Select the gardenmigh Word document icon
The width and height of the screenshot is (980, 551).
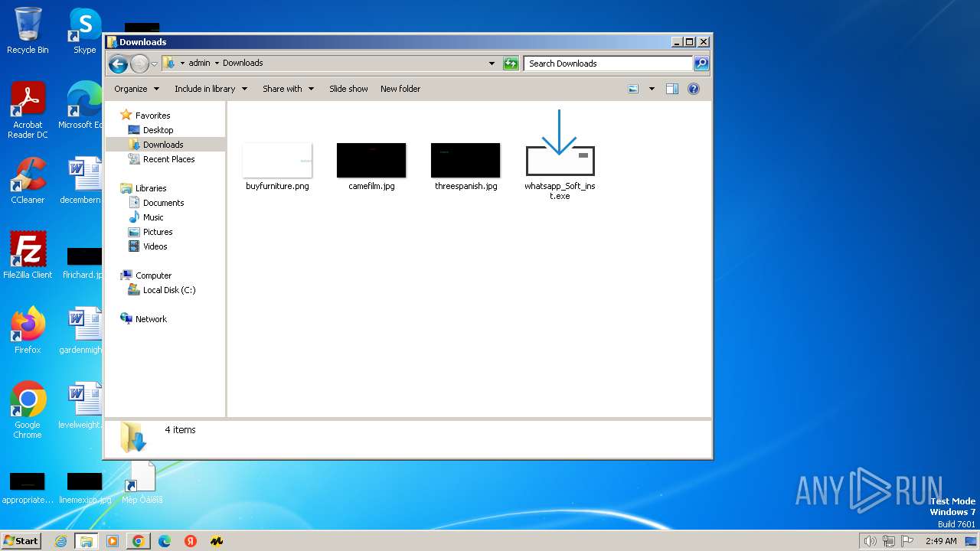point(80,330)
